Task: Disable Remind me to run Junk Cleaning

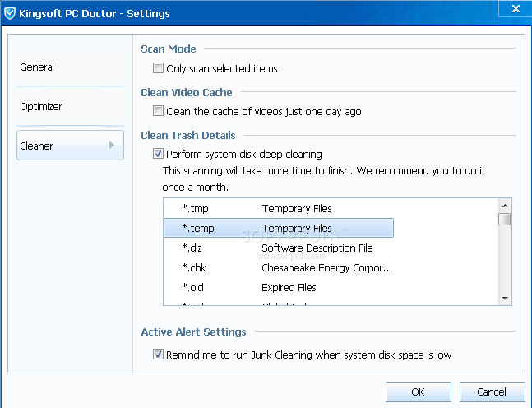Action: [158, 355]
